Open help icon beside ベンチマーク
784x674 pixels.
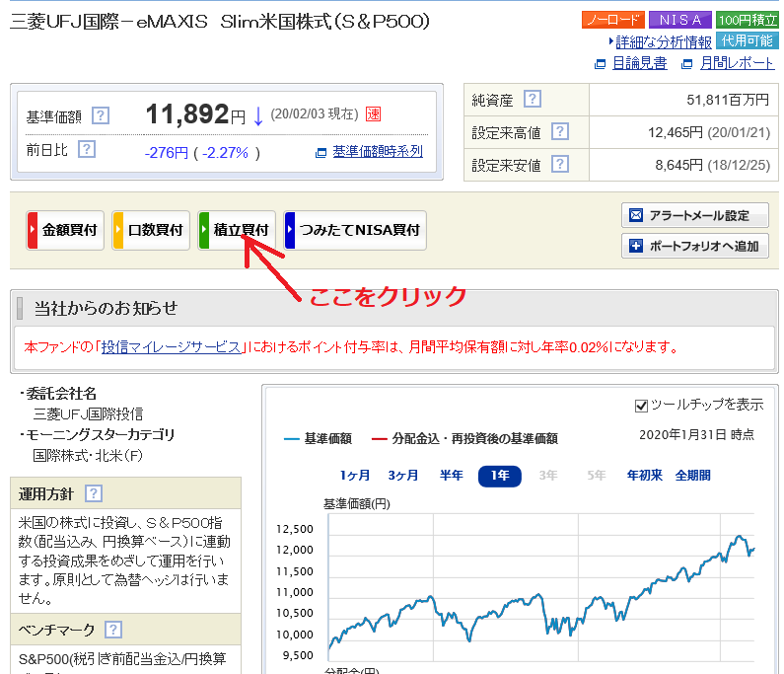(113, 629)
